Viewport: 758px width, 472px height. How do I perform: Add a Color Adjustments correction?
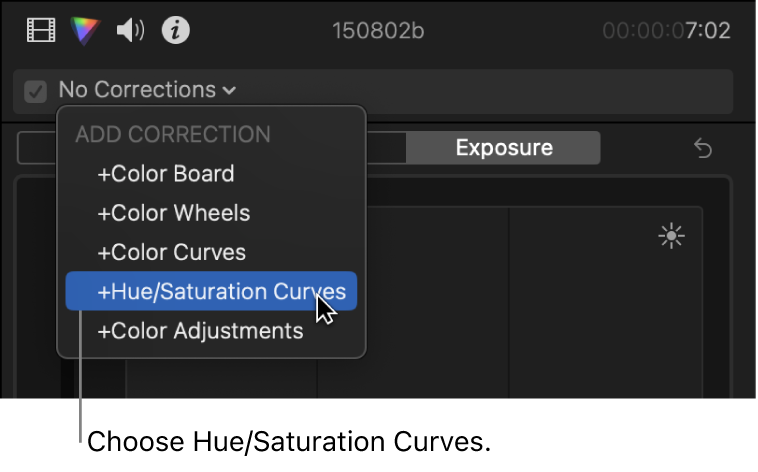click(x=200, y=331)
